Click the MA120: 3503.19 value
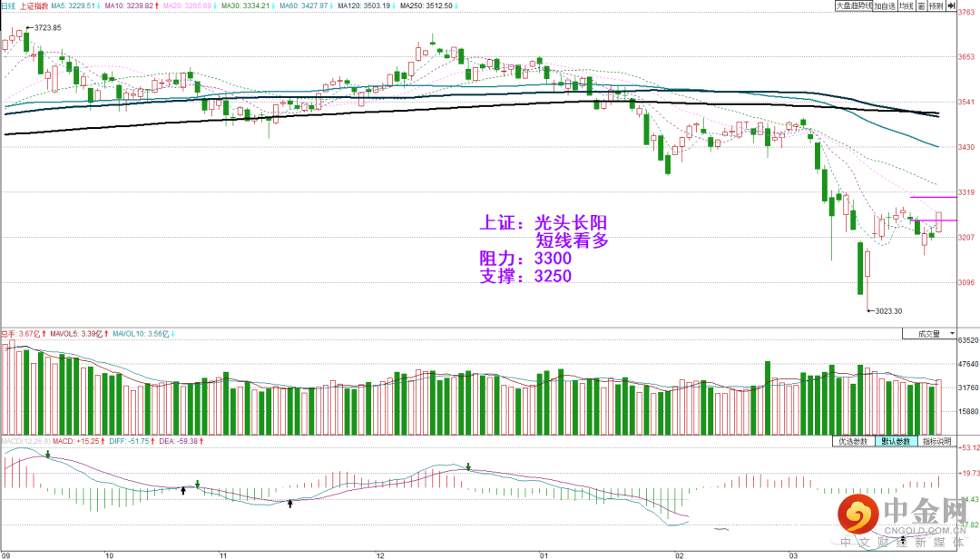Image resolution: width=980 pixels, height=559 pixels. pos(367,5)
